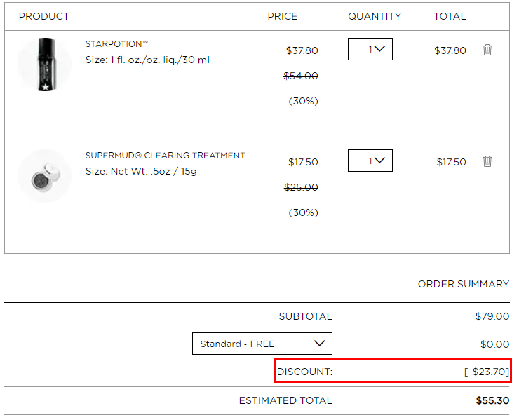The image size is (512, 420).
Task: Click the SUPERMUD jar thumbnail
Action: tap(45, 176)
